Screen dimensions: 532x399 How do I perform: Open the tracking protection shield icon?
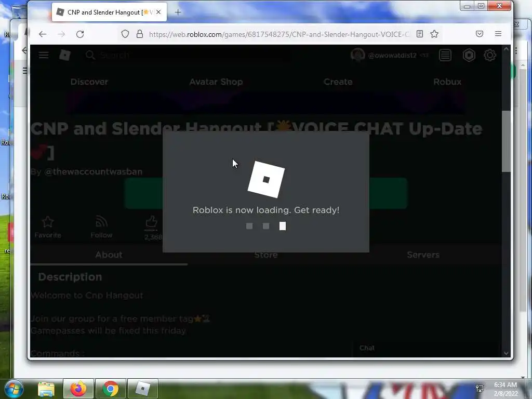(x=125, y=34)
